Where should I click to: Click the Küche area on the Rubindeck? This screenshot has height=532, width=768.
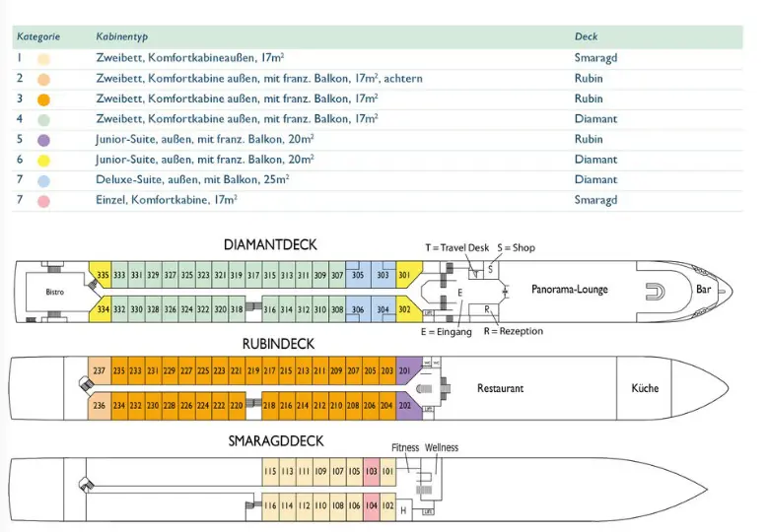tap(645, 388)
